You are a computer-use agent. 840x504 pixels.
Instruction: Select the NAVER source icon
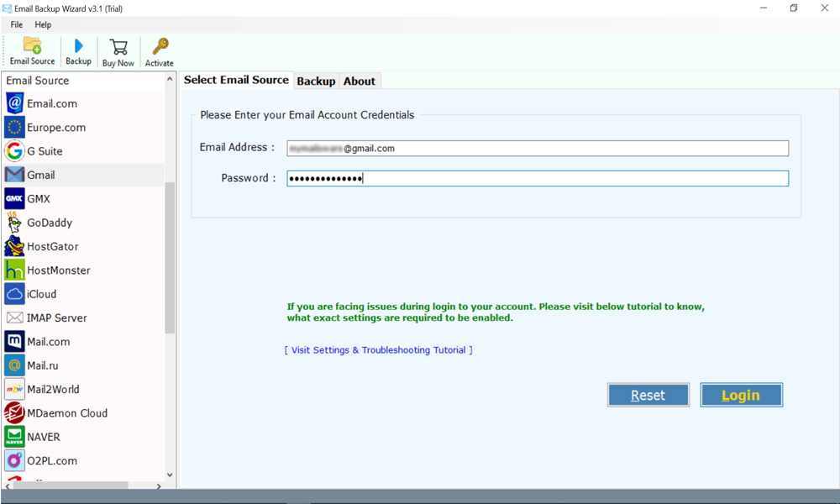pos(14,437)
